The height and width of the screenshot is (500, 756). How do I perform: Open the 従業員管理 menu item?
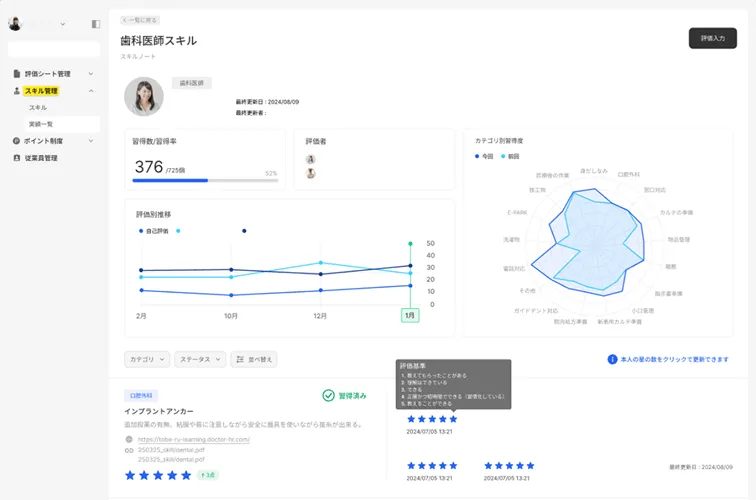(x=41, y=158)
